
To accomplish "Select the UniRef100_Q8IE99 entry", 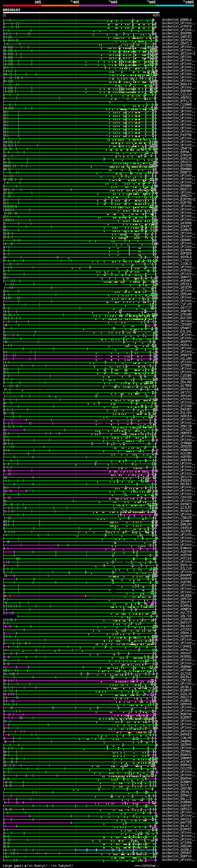I will click(177, 287).
